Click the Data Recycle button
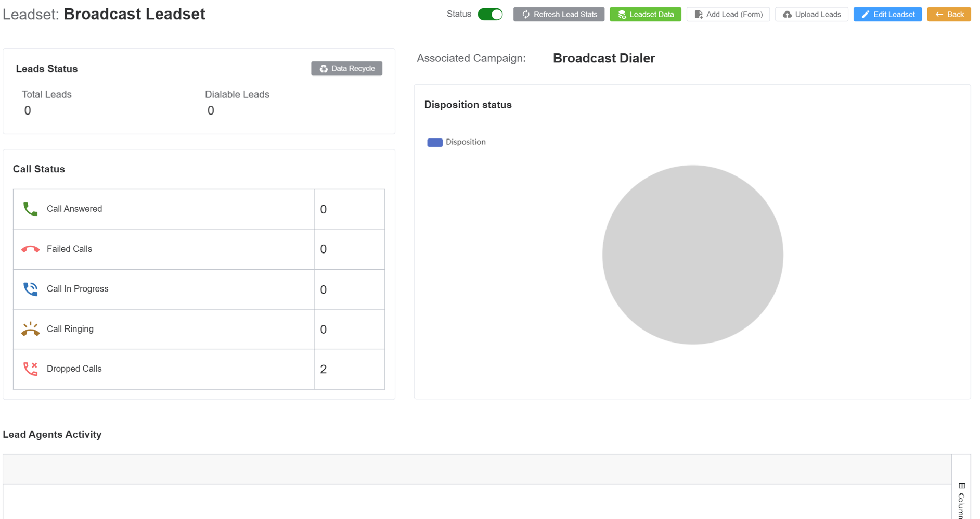This screenshot has height=519, width=980. [x=346, y=69]
